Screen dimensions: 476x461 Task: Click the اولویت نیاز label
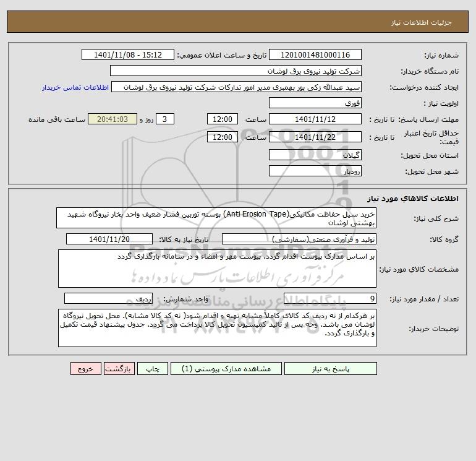[x=441, y=103]
